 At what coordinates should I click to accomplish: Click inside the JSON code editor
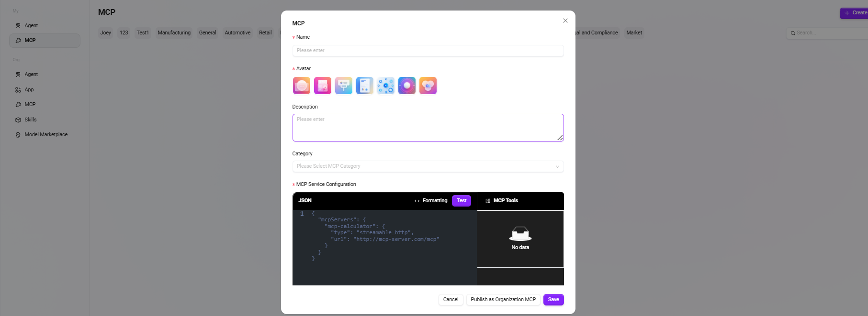[x=384, y=249]
